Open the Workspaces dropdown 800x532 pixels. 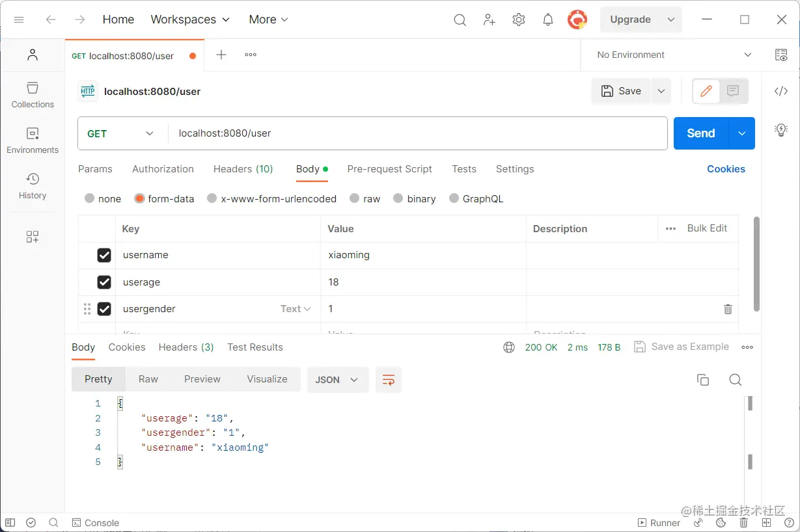(190, 20)
